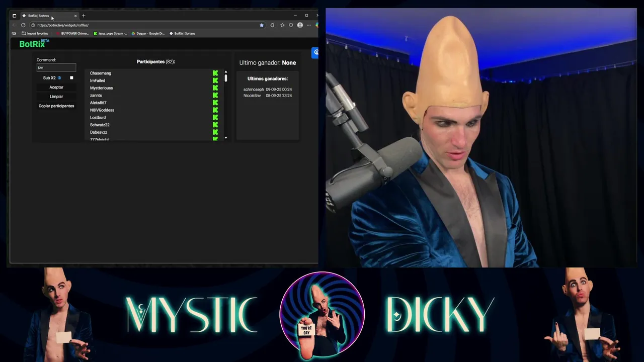This screenshot has width=644, height=362.
Task: Open the browser essentials shield icon
Action: click(x=291, y=25)
